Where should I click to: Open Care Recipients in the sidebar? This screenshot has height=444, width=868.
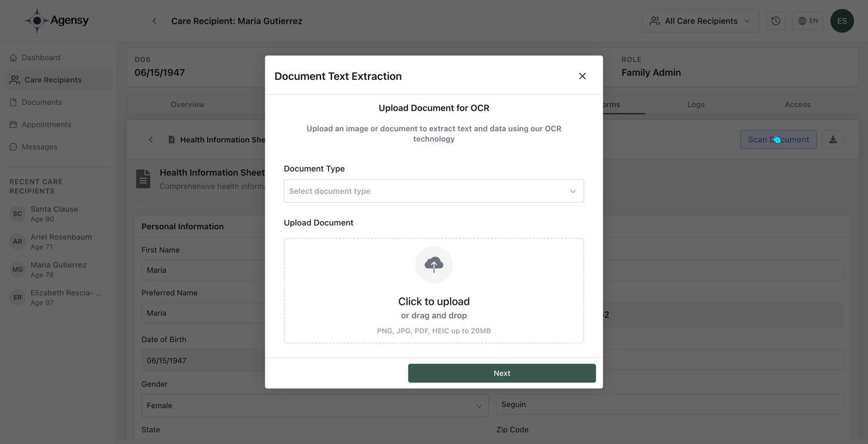[x=58, y=80]
